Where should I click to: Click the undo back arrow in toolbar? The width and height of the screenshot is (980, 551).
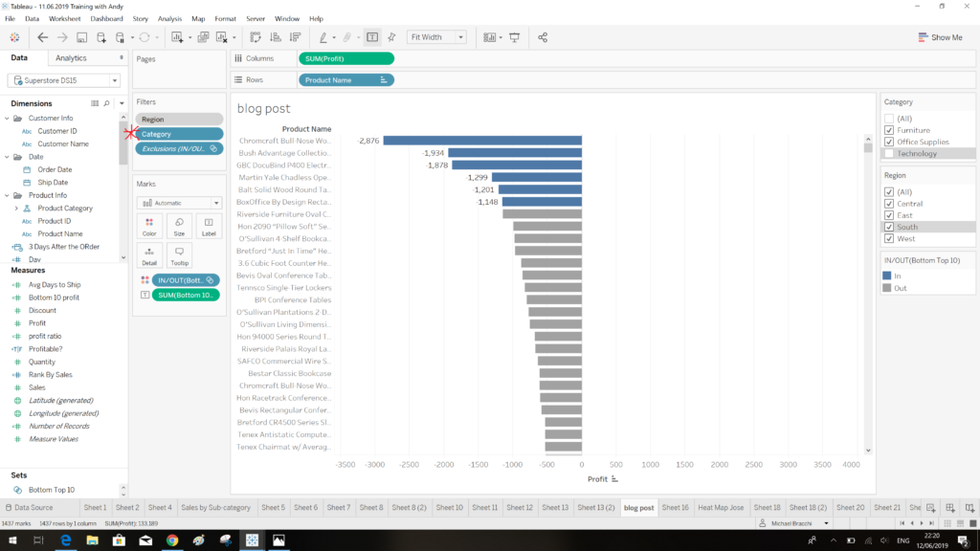tap(42, 37)
